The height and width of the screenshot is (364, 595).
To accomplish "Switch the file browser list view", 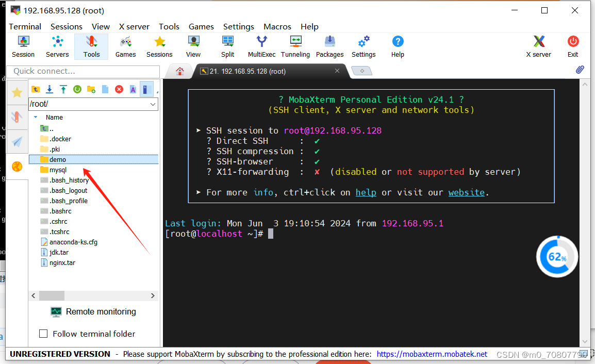I will pos(147,89).
